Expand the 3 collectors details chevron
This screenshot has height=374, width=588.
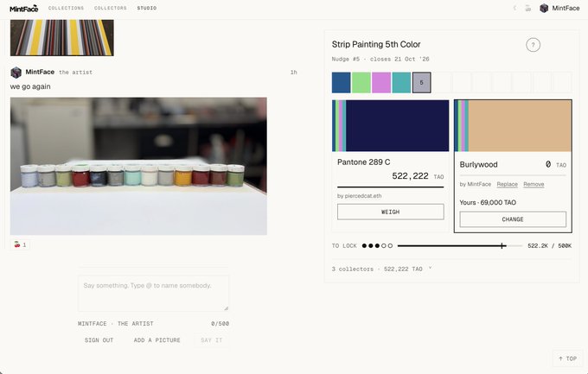pyautogui.click(x=430, y=269)
